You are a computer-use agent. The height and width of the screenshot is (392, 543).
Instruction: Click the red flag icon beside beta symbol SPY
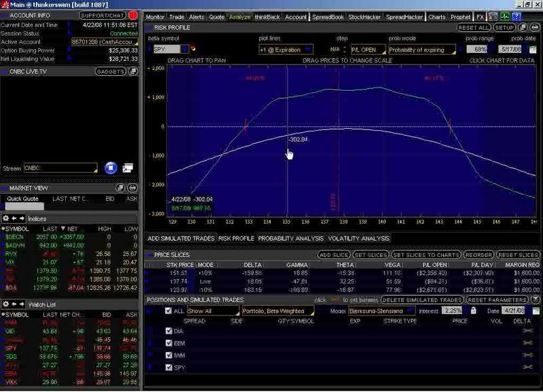[x=193, y=48]
